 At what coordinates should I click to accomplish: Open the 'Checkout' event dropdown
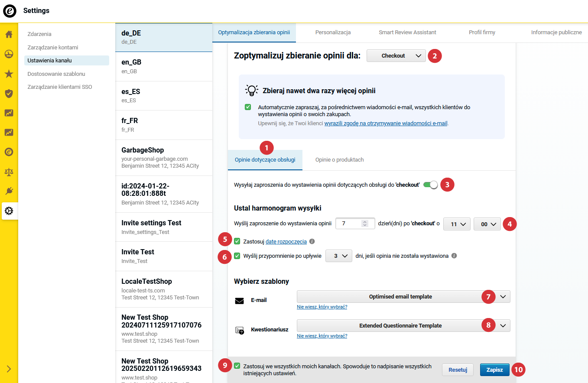396,55
